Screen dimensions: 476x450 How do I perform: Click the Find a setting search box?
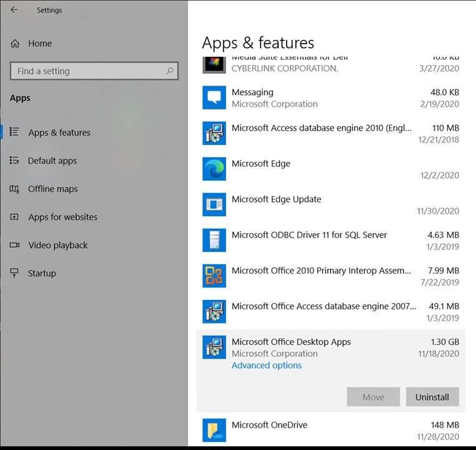click(87, 71)
